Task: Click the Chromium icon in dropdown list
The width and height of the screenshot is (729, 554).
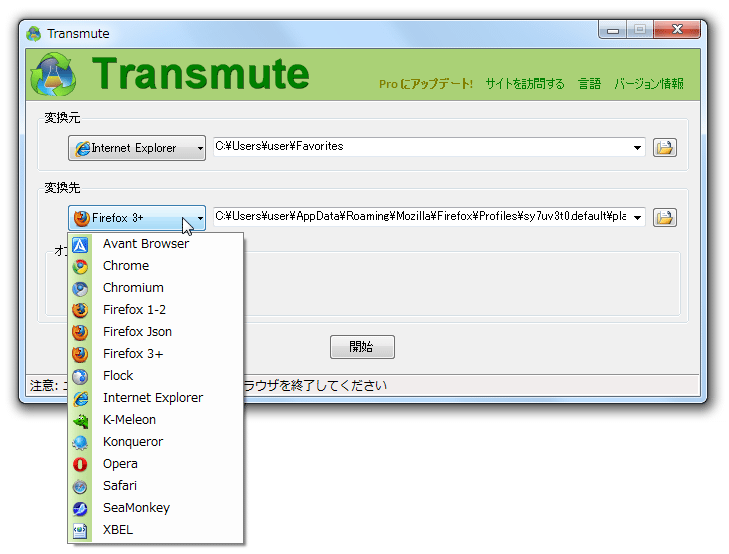Action: [x=80, y=288]
